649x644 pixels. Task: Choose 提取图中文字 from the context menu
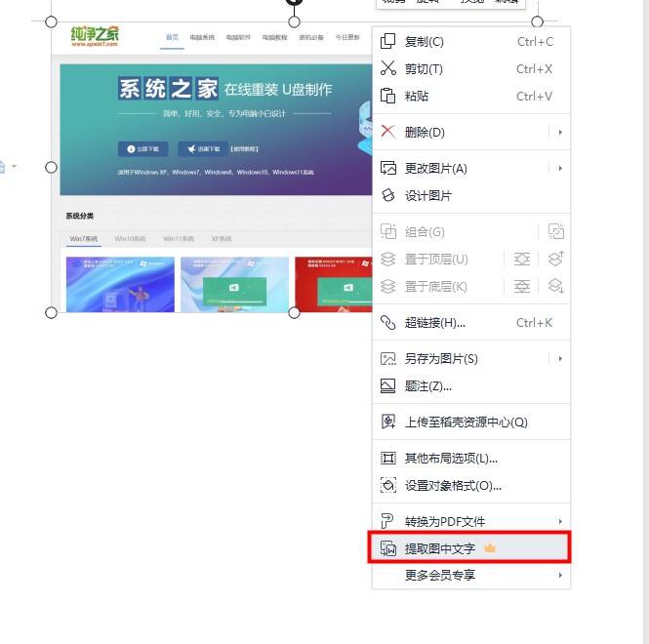(471, 548)
